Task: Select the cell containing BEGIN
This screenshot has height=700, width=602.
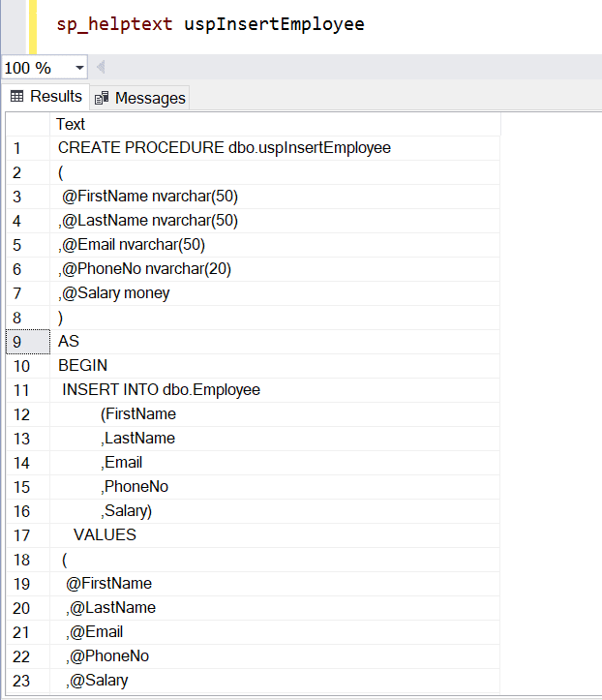Action: (83, 366)
